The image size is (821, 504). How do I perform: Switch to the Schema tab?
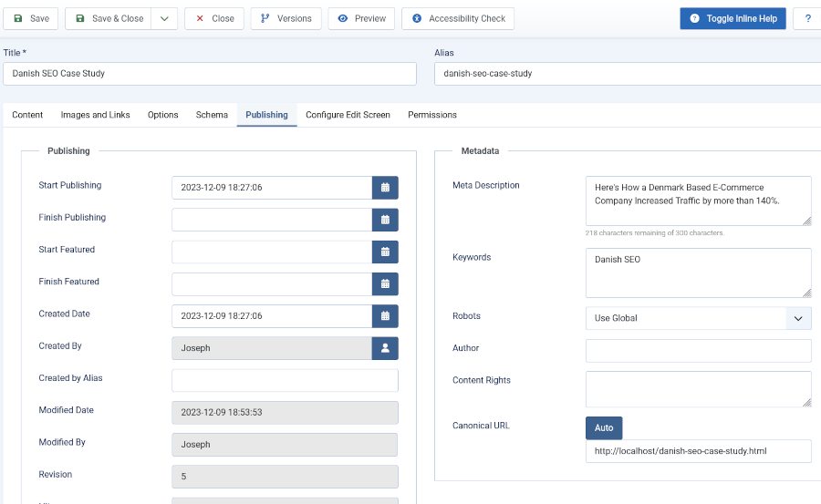coord(212,115)
